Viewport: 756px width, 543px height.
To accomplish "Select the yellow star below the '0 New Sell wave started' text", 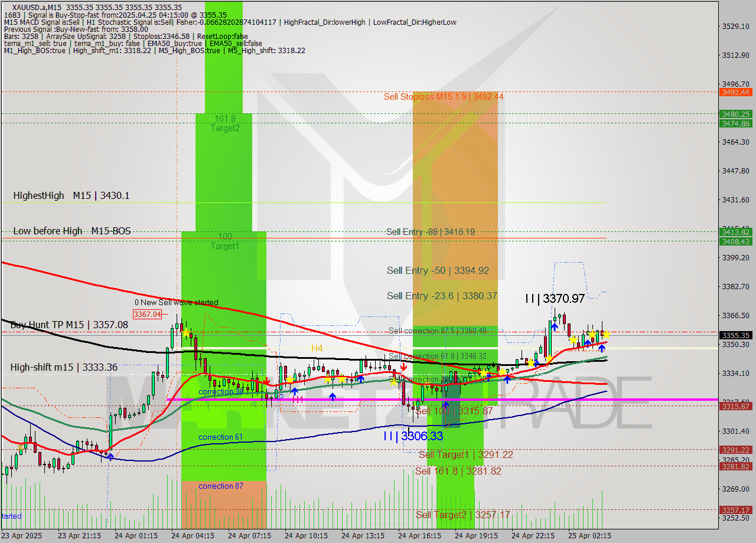I will pyautogui.click(x=187, y=334).
